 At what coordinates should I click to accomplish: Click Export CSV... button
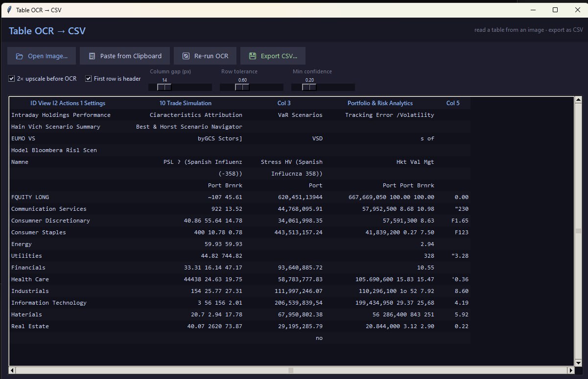click(273, 56)
